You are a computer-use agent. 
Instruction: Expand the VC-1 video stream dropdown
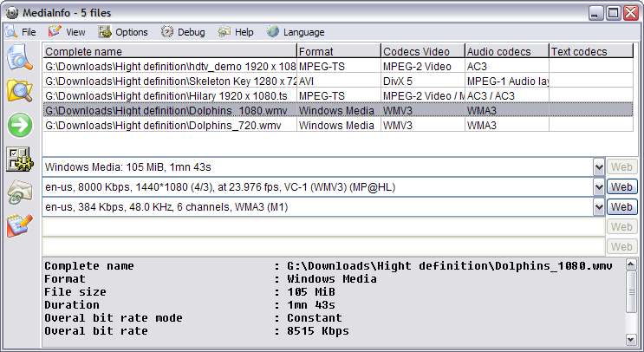click(599, 187)
